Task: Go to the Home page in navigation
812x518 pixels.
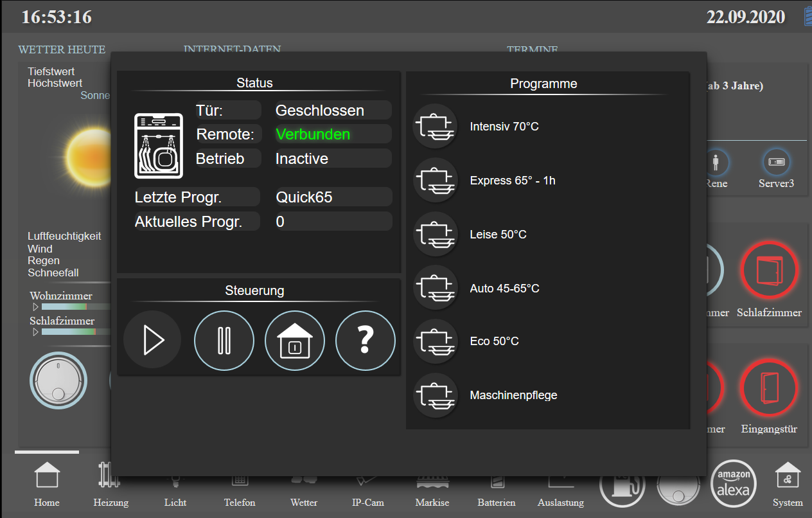Action: 47,476
